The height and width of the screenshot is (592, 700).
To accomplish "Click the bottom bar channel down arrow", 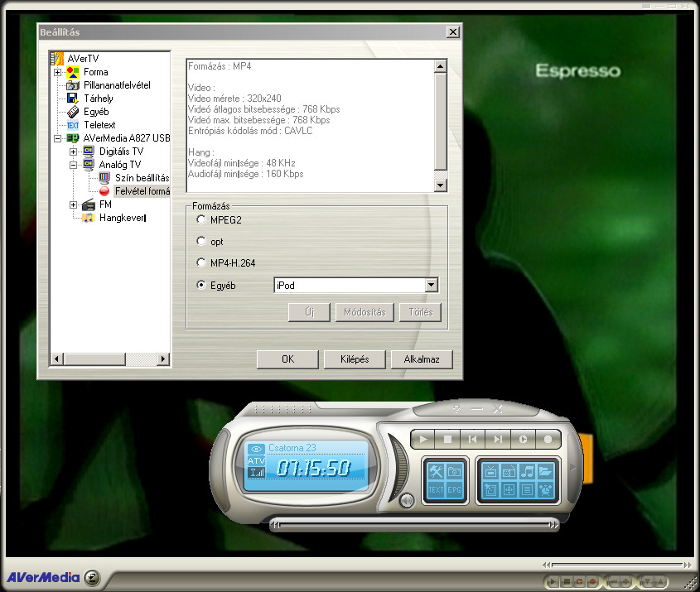I will pyautogui.click(x=647, y=582).
